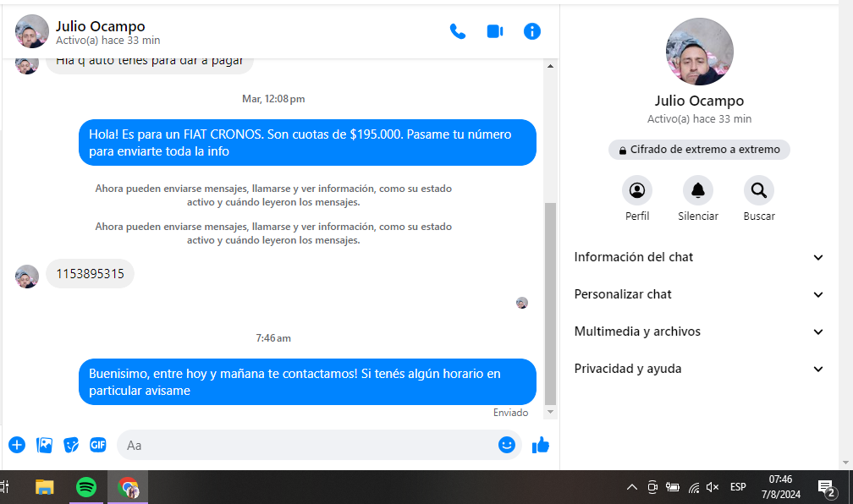Open Spotify from the taskbar

tap(86, 487)
